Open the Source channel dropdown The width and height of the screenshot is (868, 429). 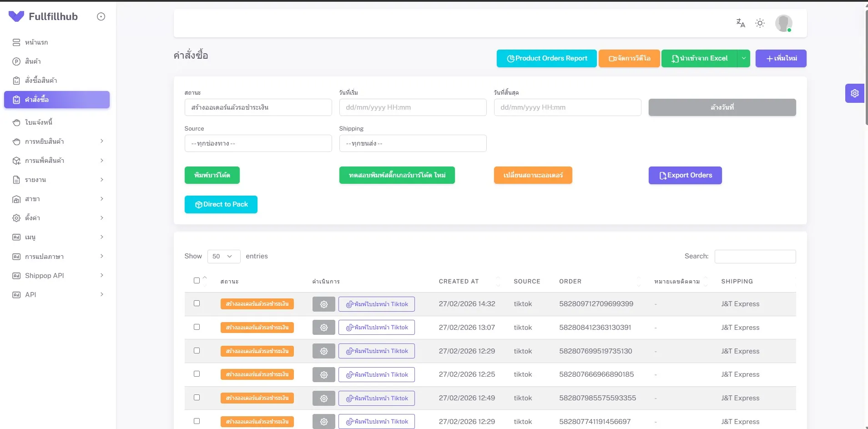tap(258, 143)
